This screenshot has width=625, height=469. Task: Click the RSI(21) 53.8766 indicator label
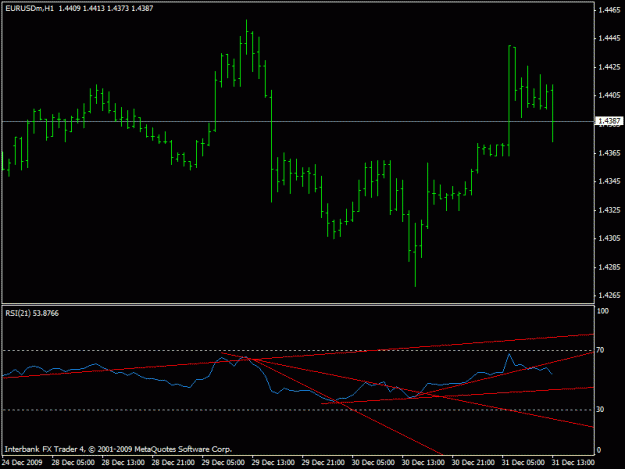click(x=32, y=314)
